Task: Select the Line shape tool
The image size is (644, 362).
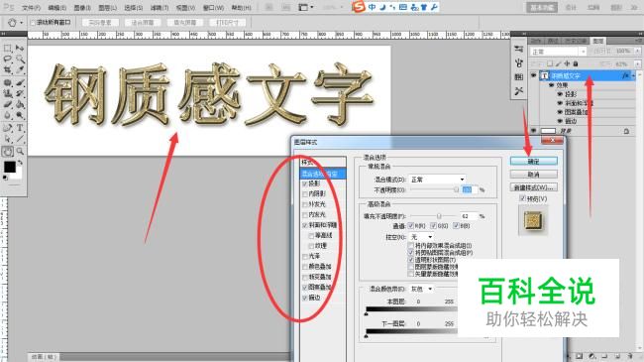Action: coord(20,139)
